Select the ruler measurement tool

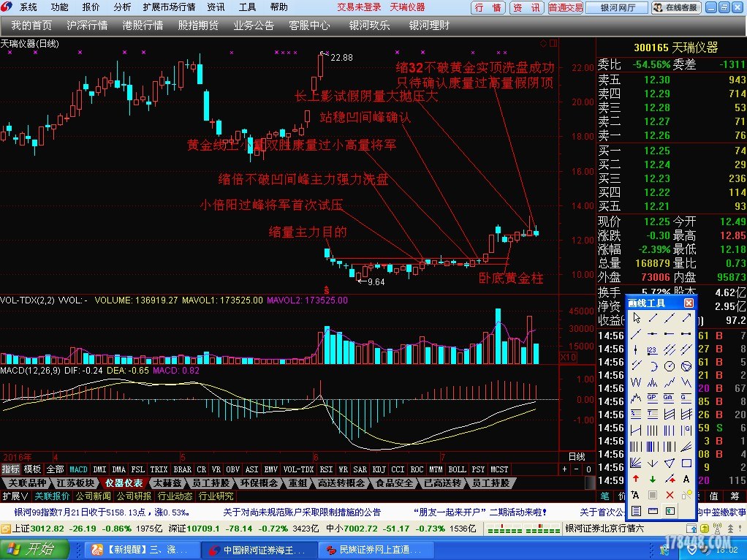click(653, 511)
